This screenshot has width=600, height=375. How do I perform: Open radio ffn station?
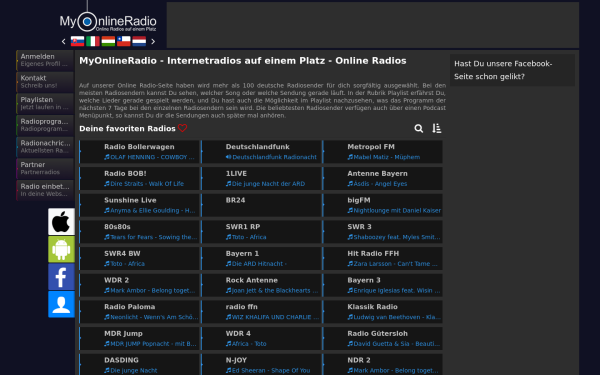point(261,312)
